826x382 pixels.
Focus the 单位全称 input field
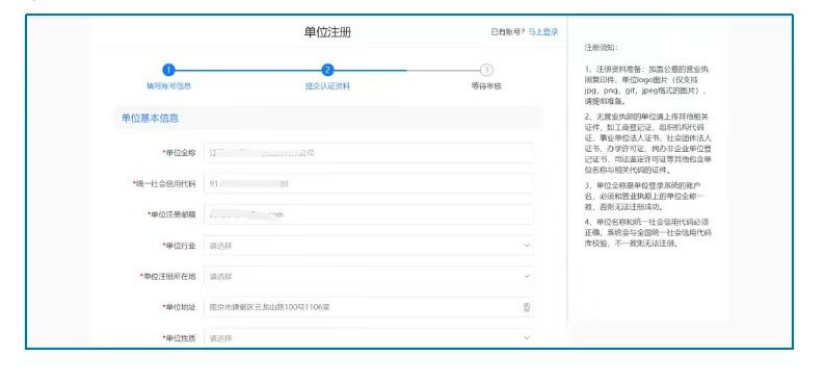[x=369, y=153]
